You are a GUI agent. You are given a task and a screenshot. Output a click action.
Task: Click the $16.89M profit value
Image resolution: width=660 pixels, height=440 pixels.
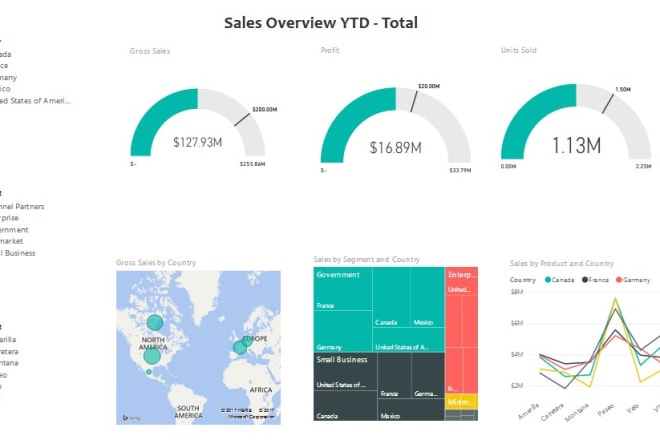pos(395,147)
